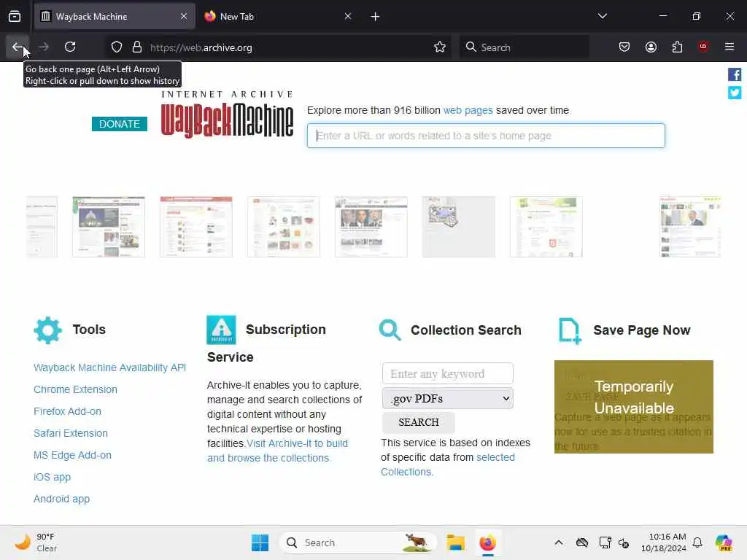Open the Safari Extension link
Viewport: 747px width, 560px height.
pos(71,433)
